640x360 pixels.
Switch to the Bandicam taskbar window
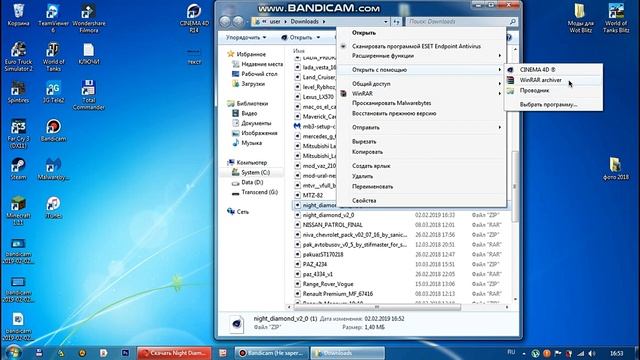[271, 353]
